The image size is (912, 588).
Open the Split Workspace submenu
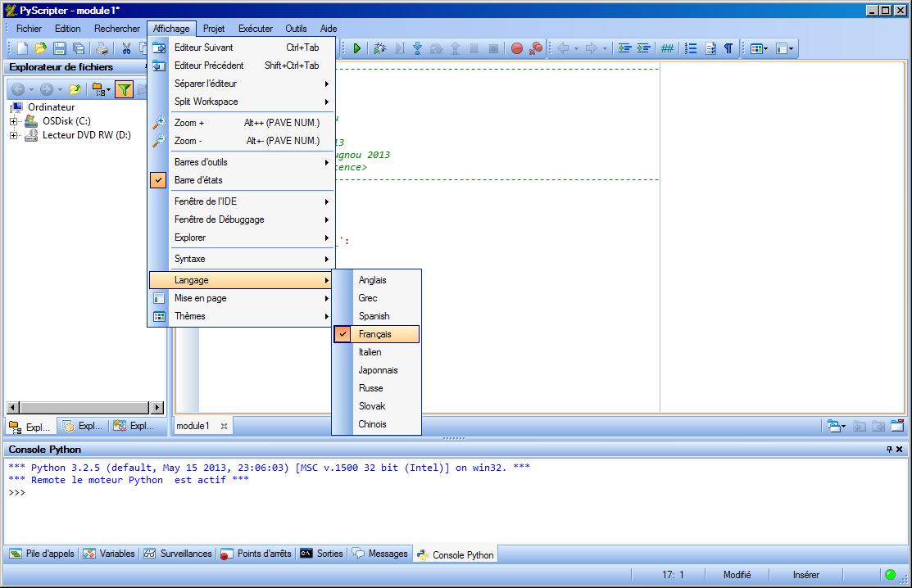pyautogui.click(x=242, y=102)
